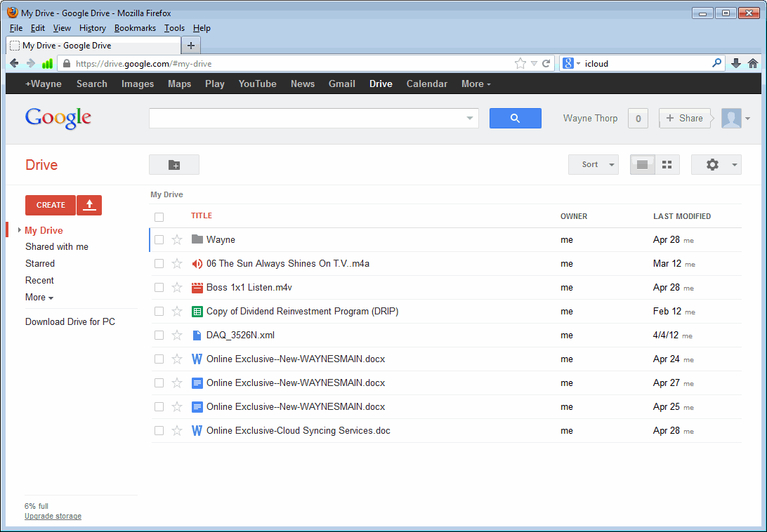Expand the More dropdown in Google bar
Screen dimensions: 767x532
pos(476,84)
